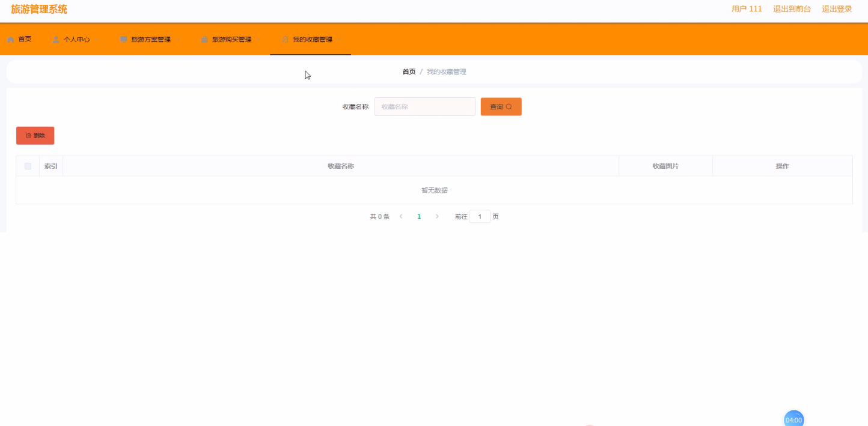Expand the 旅游方案管理 dropdown arrow

(178, 40)
